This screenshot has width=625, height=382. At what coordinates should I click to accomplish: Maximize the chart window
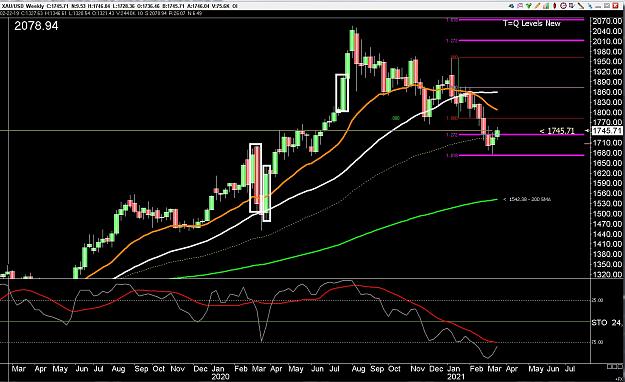click(x=607, y=6)
